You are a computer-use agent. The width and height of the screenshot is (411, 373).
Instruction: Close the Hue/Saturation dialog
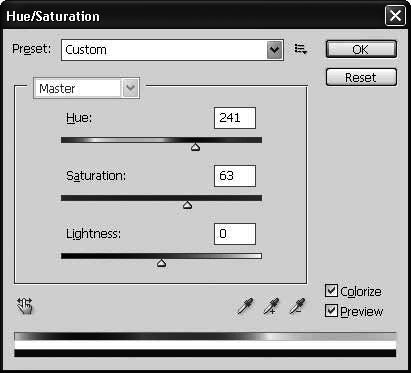pos(395,15)
